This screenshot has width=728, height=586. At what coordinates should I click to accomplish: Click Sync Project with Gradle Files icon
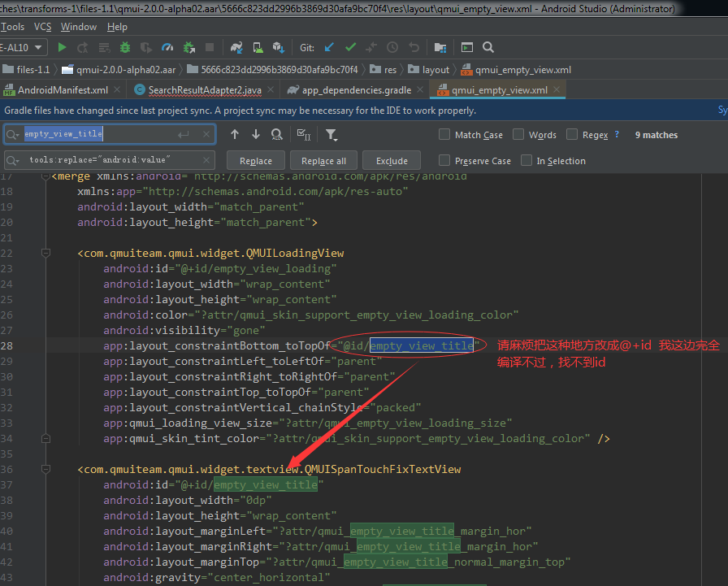[236, 47]
